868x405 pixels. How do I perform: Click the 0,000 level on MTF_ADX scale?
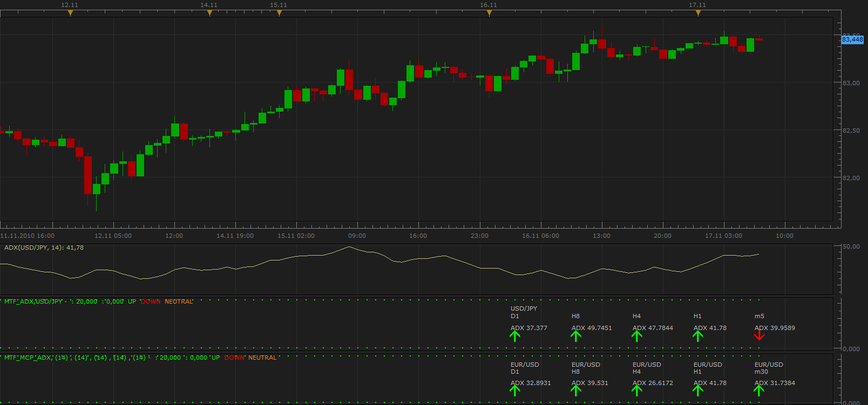pos(851,349)
